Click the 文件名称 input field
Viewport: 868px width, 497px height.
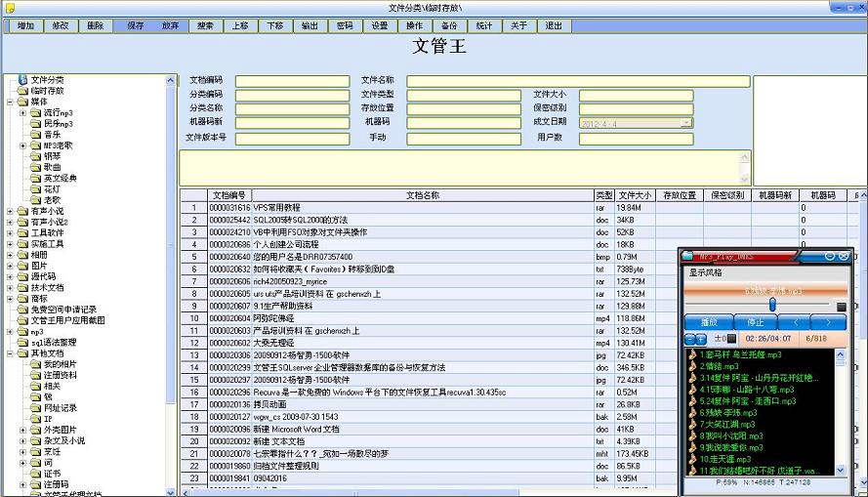578,81
